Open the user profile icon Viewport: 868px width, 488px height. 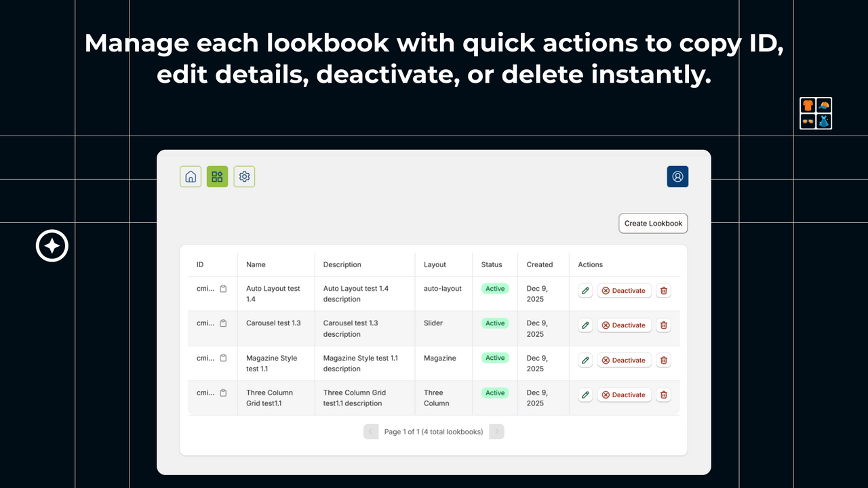click(x=677, y=176)
